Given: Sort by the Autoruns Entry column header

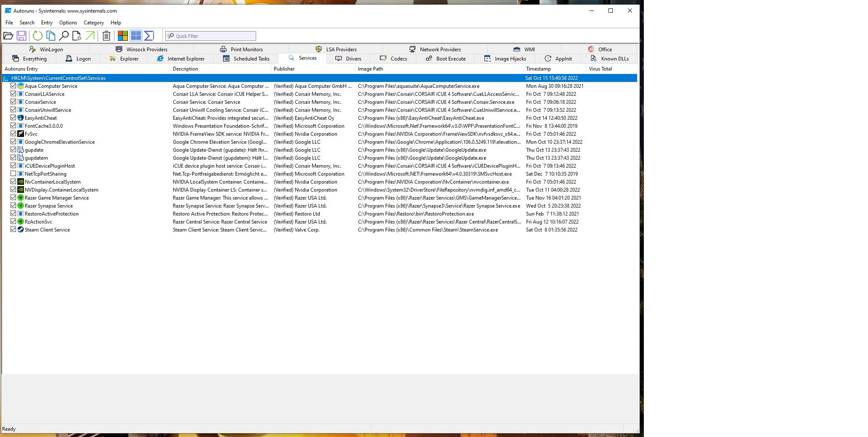Looking at the screenshot, I should (x=86, y=69).
